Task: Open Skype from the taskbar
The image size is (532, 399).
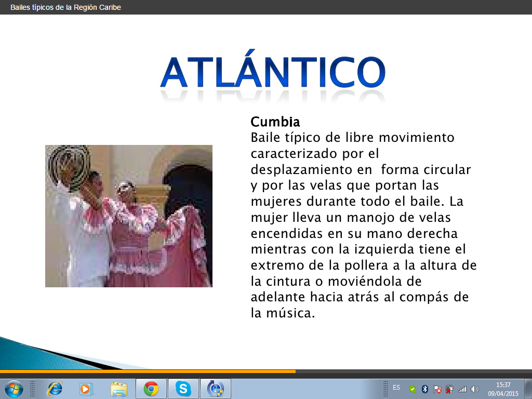Action: (183, 389)
